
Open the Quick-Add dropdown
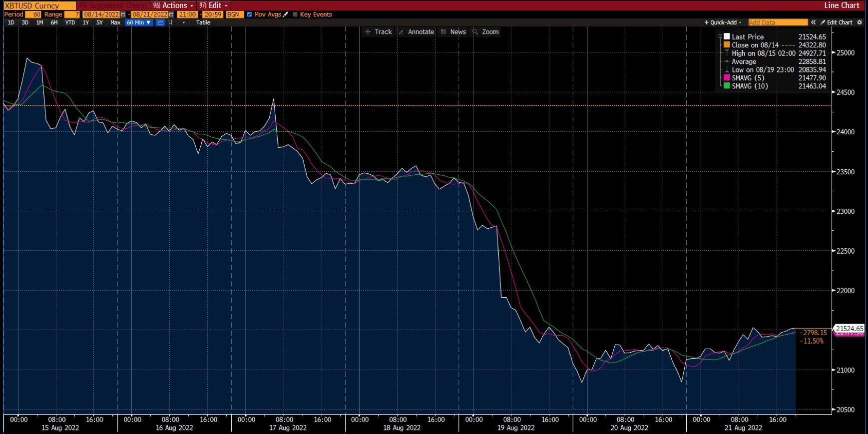point(723,22)
